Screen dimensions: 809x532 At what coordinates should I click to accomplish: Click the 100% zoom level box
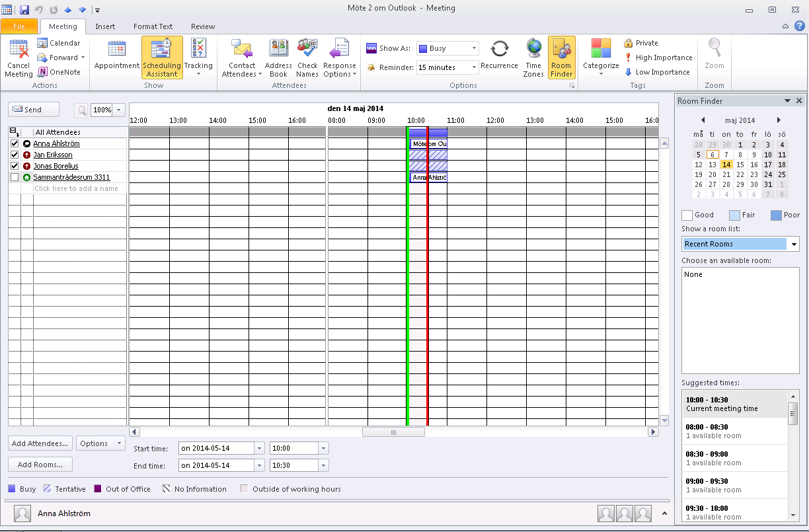click(102, 110)
